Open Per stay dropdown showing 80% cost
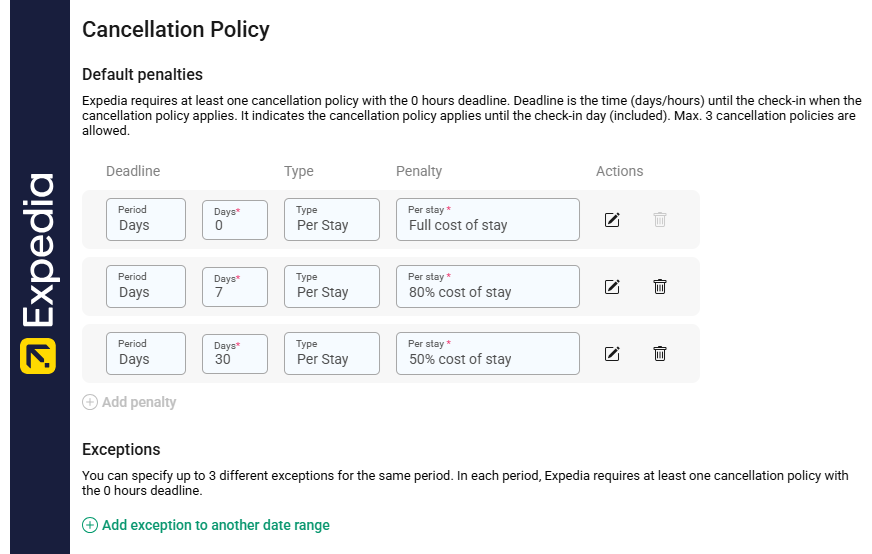This screenshot has width=872, height=554. pyautogui.click(x=488, y=286)
